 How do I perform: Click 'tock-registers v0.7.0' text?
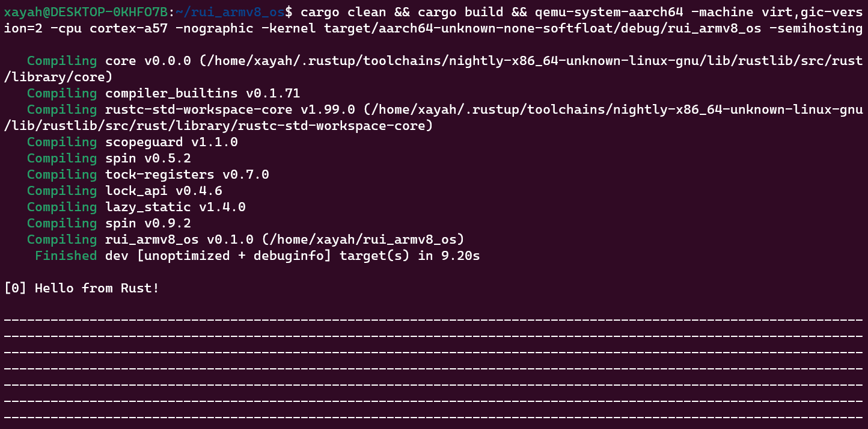(187, 174)
